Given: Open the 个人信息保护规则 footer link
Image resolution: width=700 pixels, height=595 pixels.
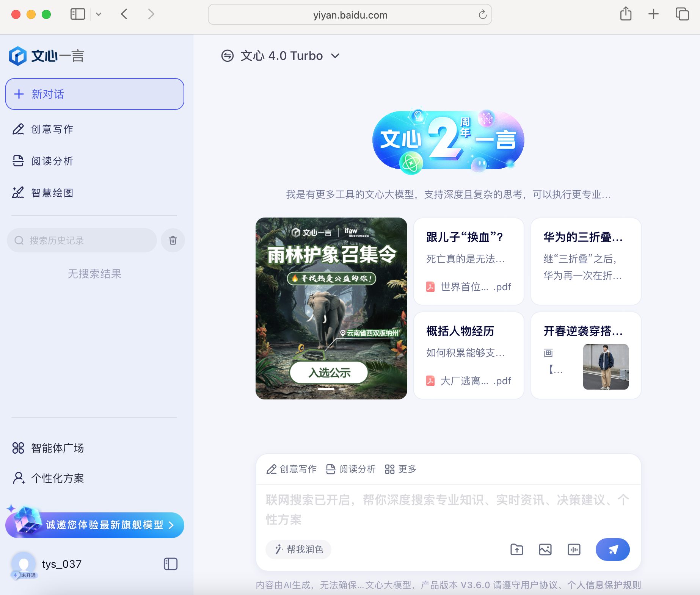Looking at the screenshot, I should pyautogui.click(x=604, y=585).
